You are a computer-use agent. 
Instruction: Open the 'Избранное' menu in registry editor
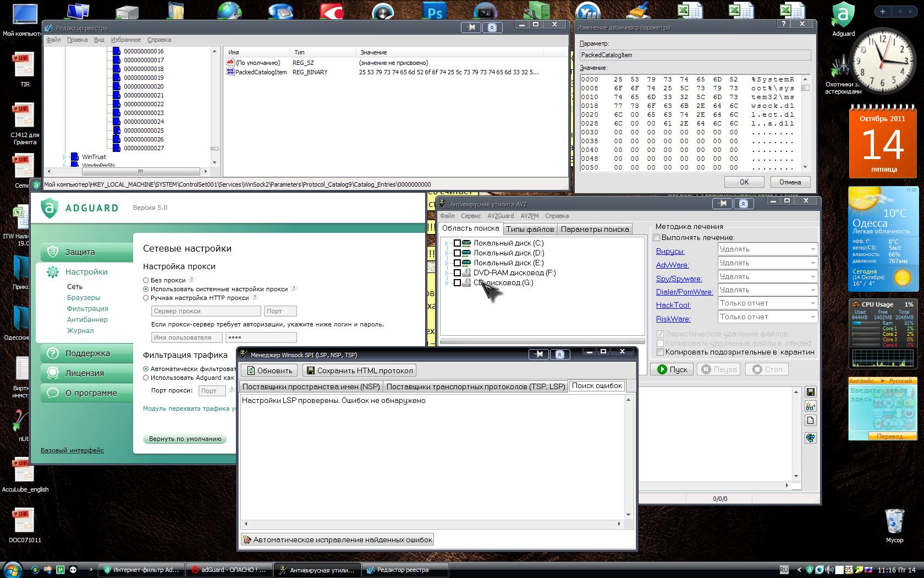(x=126, y=40)
